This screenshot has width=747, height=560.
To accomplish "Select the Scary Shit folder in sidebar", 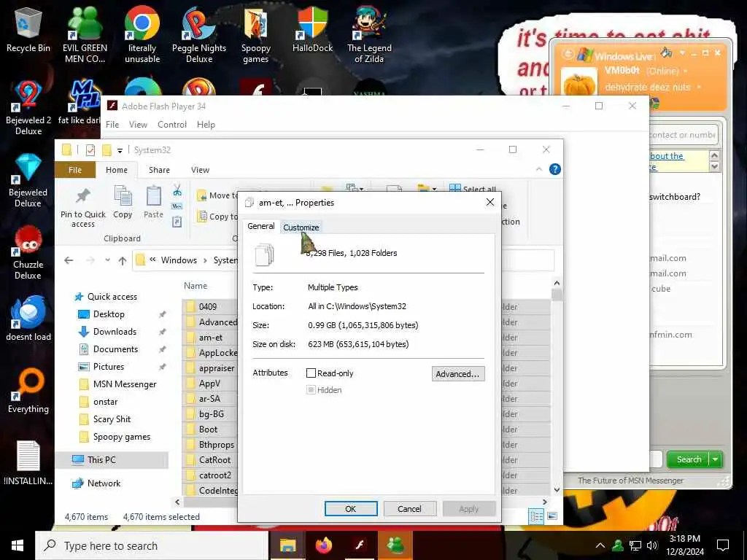I will click(112, 419).
